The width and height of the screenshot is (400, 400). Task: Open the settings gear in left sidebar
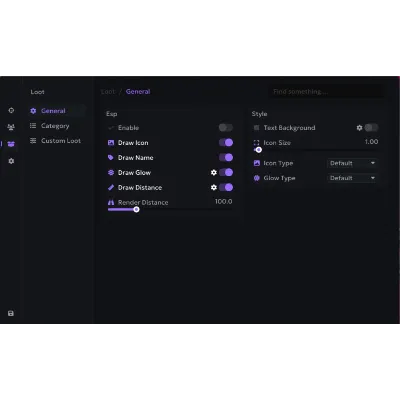(11, 161)
